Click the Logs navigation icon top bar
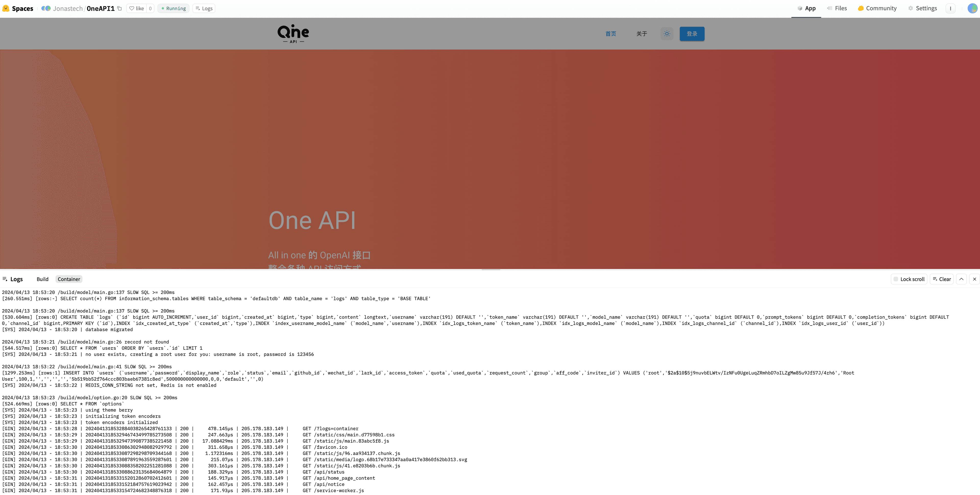 click(198, 8)
